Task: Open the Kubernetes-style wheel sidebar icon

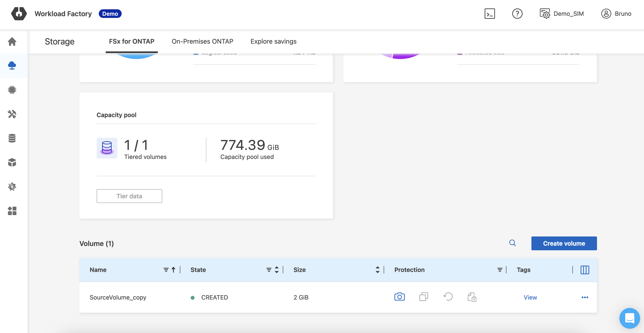Action: 12,187
